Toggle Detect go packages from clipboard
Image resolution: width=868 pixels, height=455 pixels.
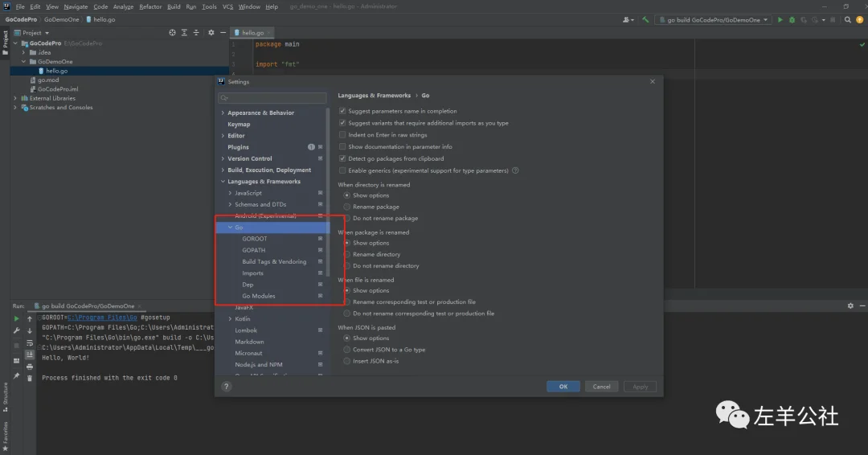[342, 158]
